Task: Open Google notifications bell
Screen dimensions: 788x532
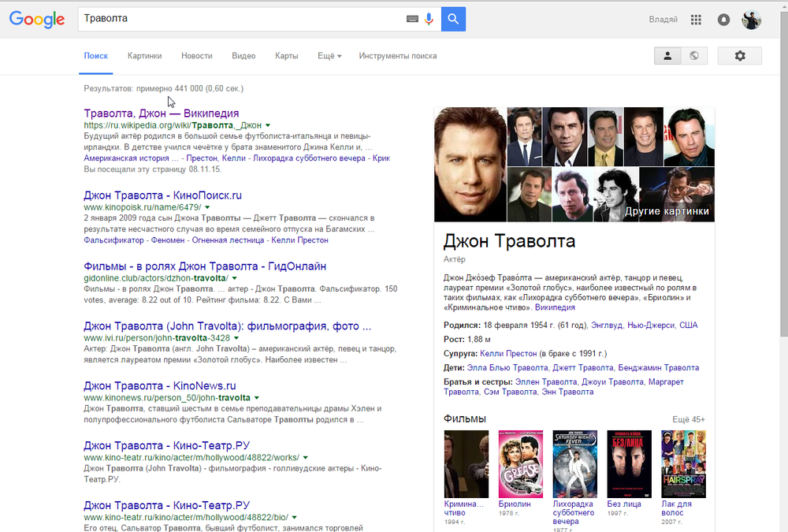Action: click(x=723, y=20)
